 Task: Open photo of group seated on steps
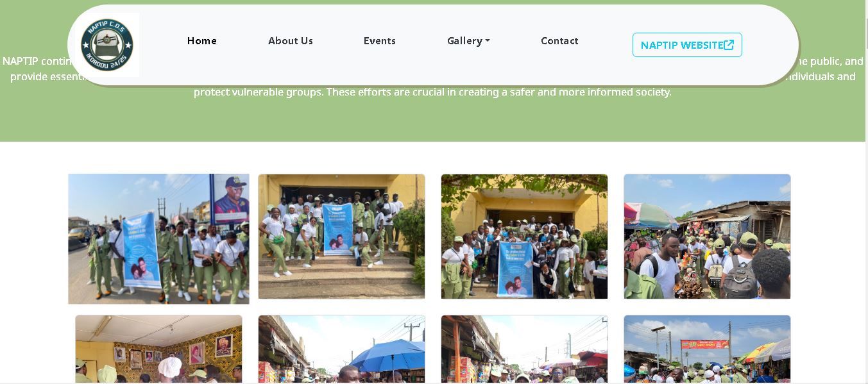[341, 237]
